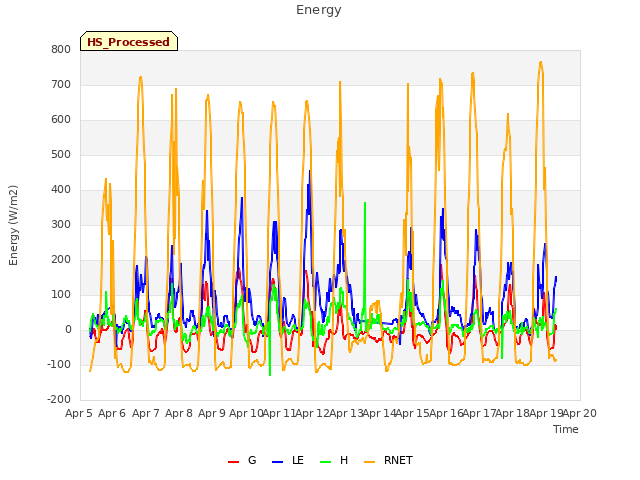Click the Apr 15 x-axis tick label
Viewport: 640px width, 480px height.
(413, 413)
